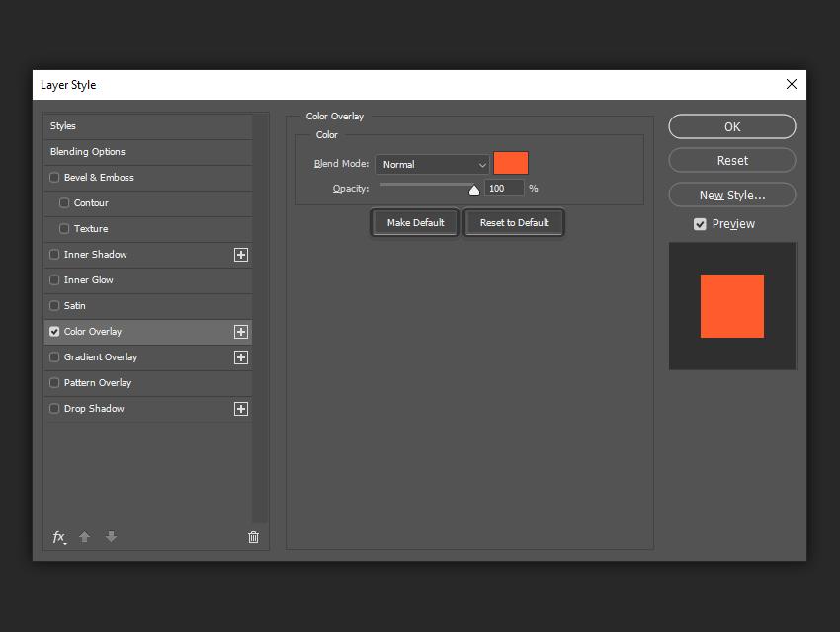Enable the Contour checkbox
840x632 pixels.
[x=64, y=202]
